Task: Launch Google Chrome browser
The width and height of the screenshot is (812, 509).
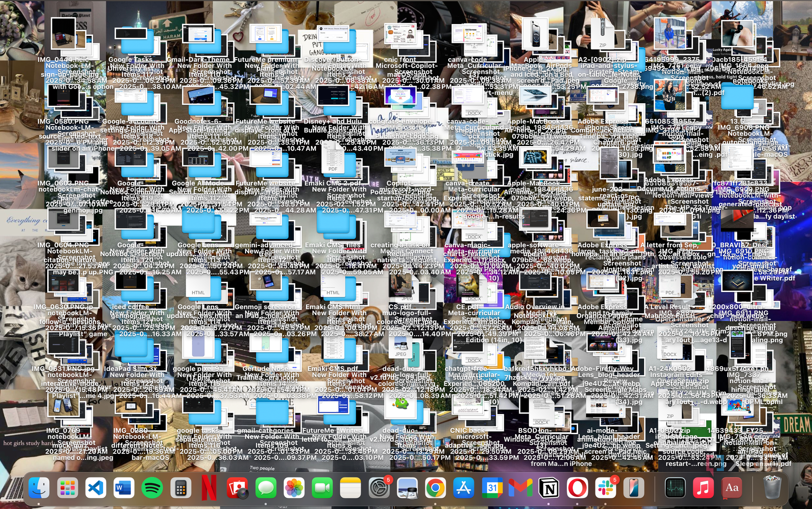Action: 436,488
